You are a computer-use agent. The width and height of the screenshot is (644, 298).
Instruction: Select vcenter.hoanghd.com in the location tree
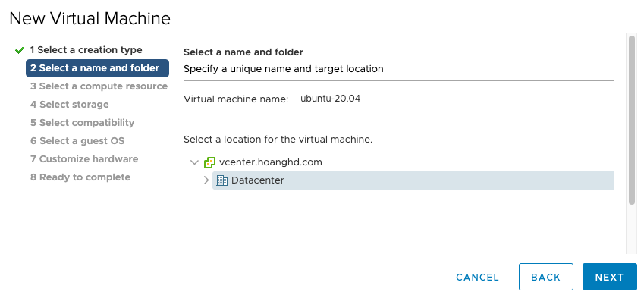tap(271, 162)
